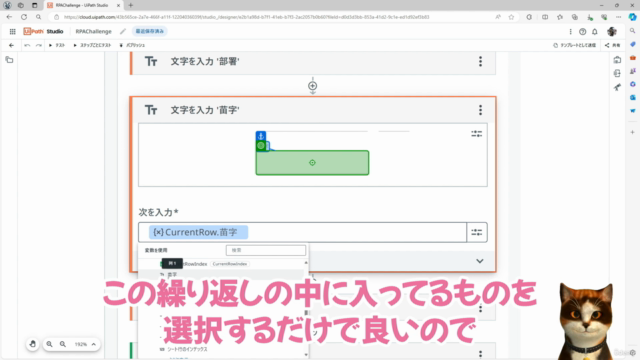The image size is (640, 360).
Task: Open browser settings and more menu
Action: pyautogui.click(x=618, y=17)
